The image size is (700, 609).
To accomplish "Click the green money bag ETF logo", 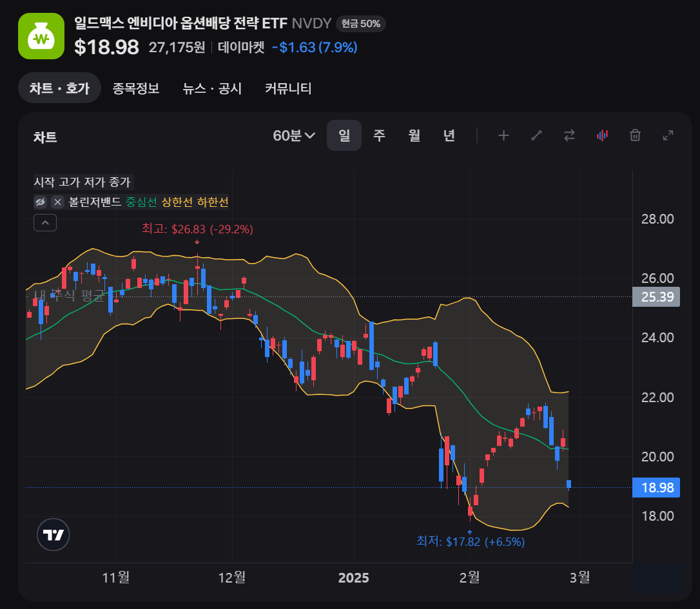I will (41, 36).
